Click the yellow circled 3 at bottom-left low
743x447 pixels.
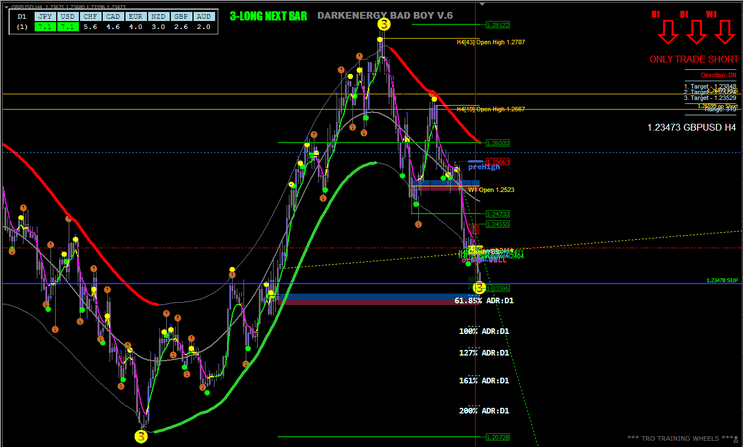[140, 435]
